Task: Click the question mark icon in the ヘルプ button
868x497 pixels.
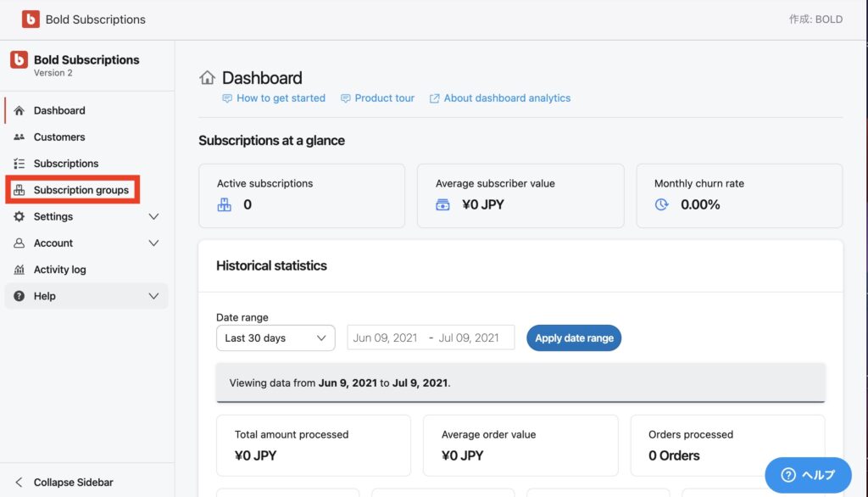Action: pos(788,475)
